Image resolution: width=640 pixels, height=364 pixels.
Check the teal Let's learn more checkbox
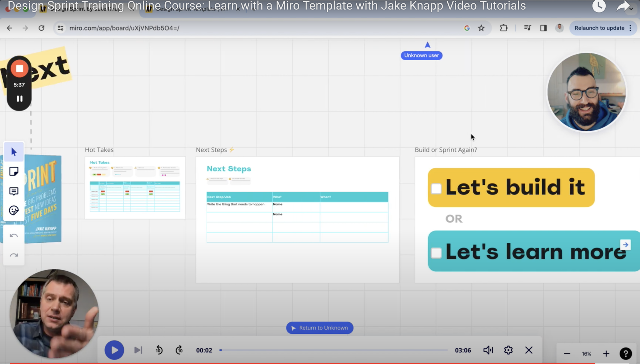(436, 253)
